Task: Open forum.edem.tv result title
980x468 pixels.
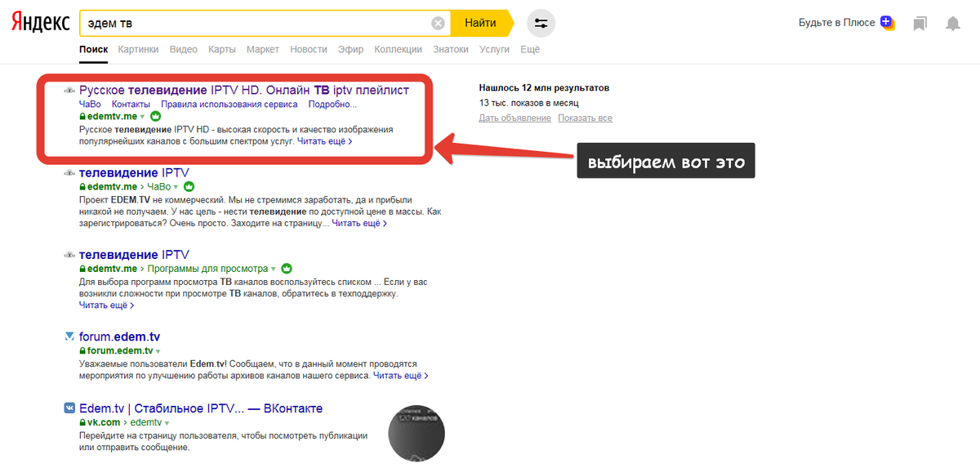Action: click(x=119, y=337)
